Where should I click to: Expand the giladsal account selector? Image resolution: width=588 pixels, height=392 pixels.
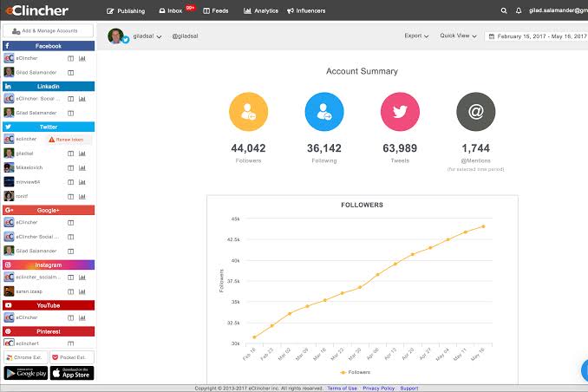[x=147, y=36]
